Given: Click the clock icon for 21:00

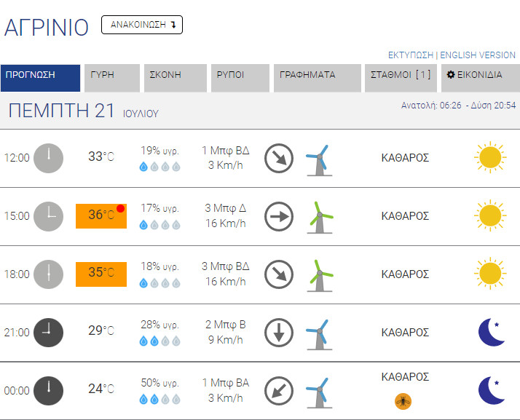Looking at the screenshot, I should click(49, 332).
